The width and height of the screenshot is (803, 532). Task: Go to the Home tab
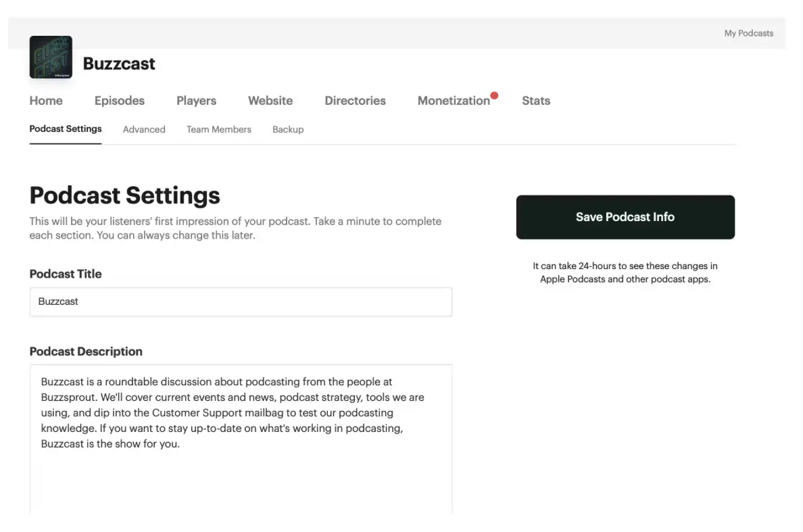46,101
